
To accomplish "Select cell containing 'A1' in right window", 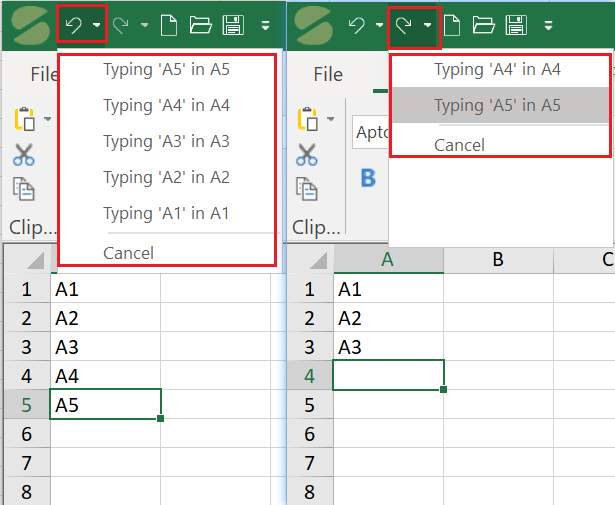I will (389, 289).
